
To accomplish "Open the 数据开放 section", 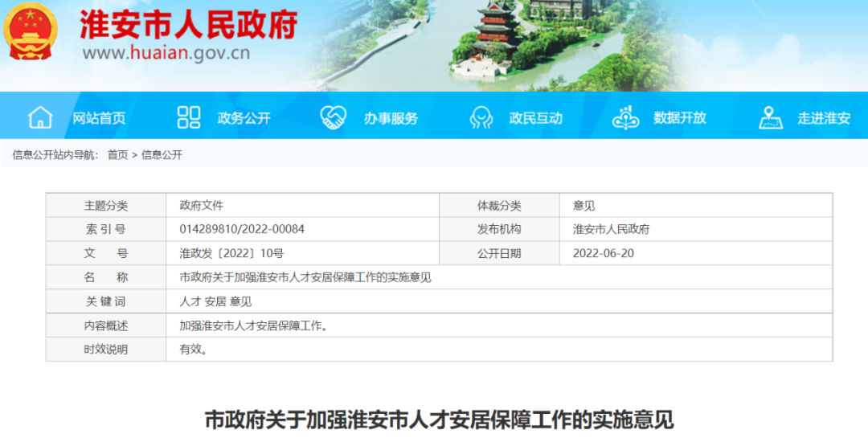I will pyautogui.click(x=680, y=118).
